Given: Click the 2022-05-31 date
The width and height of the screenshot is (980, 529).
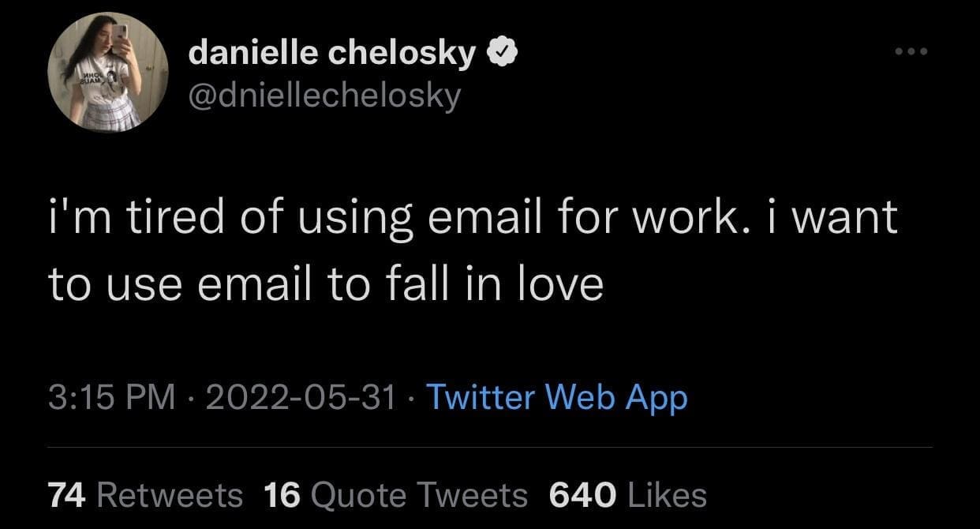Looking at the screenshot, I should tap(301, 397).
